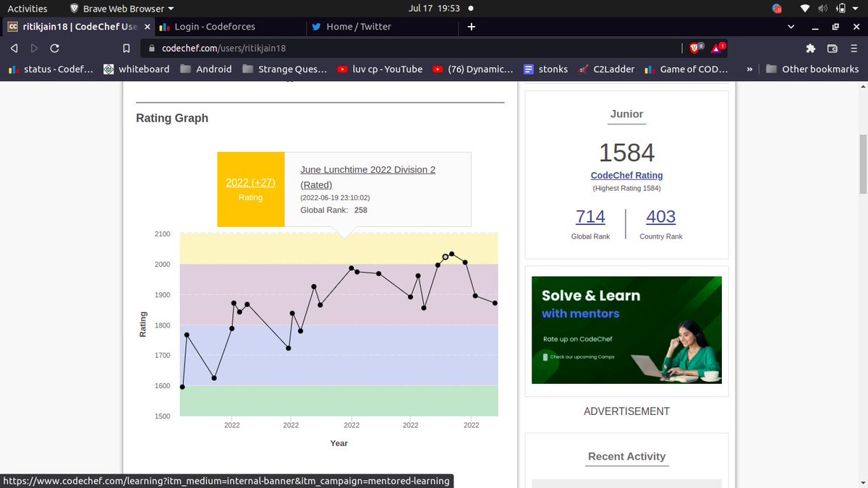Image resolution: width=868 pixels, height=488 pixels.
Task: Open the Strange Ques... bookmarks folder
Action: point(285,69)
